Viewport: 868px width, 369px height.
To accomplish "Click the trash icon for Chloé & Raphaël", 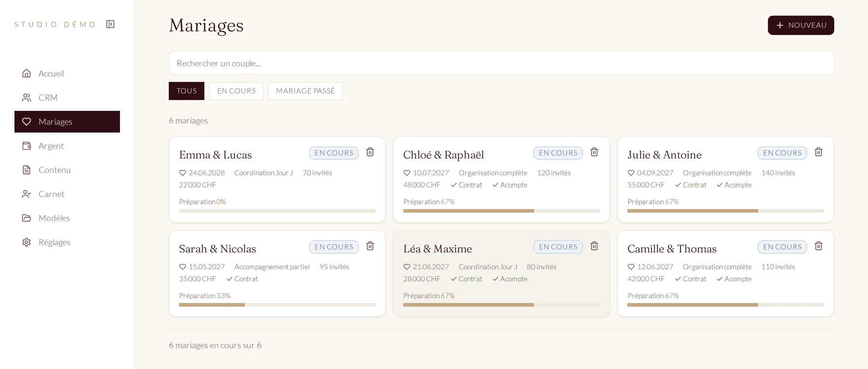I will (594, 152).
